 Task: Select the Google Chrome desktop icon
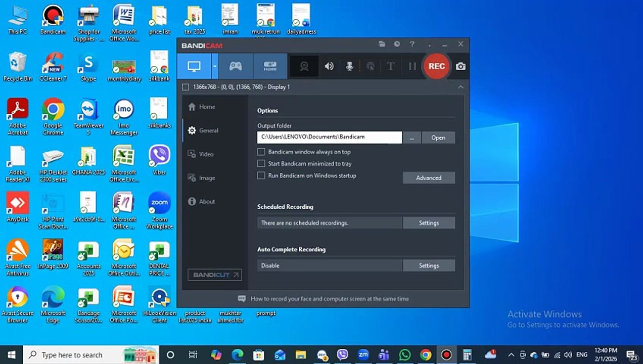pos(53,117)
